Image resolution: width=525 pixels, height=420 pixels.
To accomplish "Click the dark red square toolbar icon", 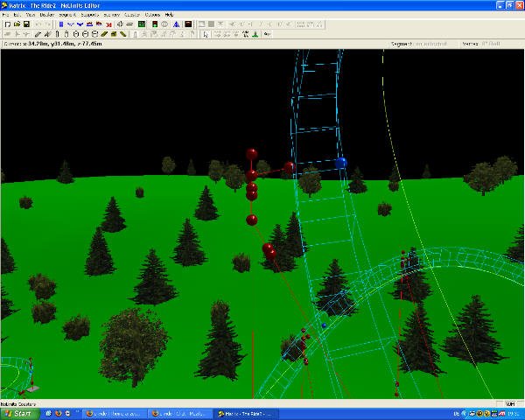I will point(188,24).
